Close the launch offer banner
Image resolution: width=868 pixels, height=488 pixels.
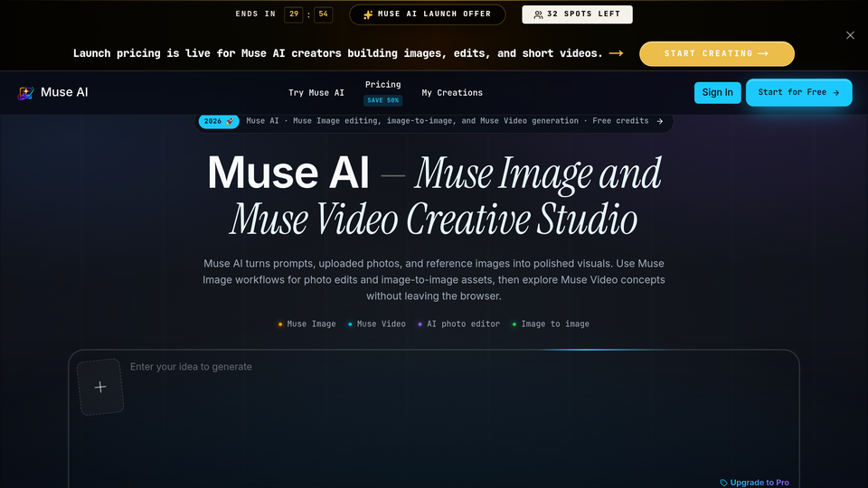[x=850, y=35]
